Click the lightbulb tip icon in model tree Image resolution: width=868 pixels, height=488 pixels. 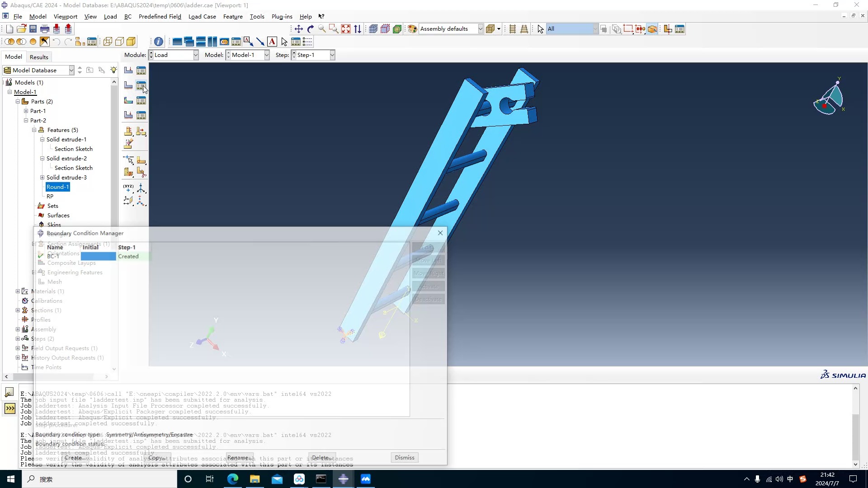point(113,70)
